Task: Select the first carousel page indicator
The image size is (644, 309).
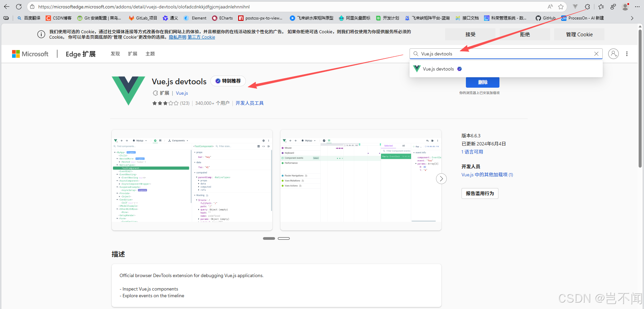Action: pos(269,238)
